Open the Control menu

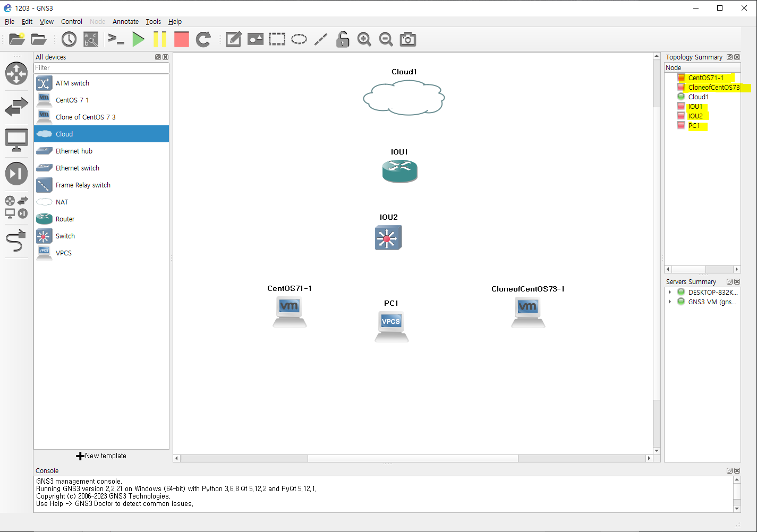(72, 21)
